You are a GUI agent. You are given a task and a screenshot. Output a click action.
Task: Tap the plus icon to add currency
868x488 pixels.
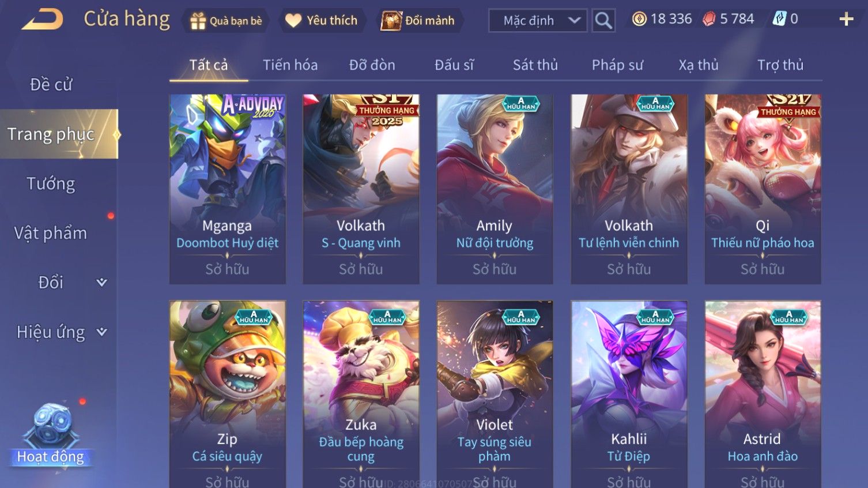(846, 19)
